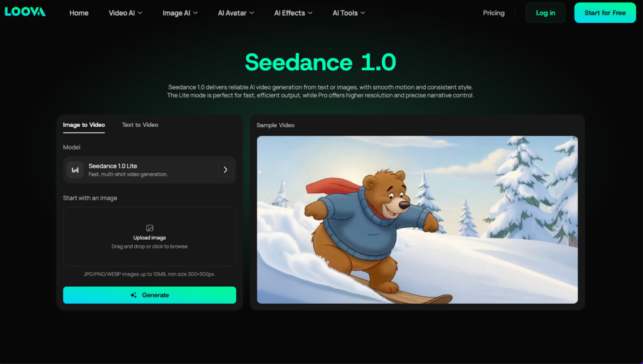Click the sparkle icon on Generate button
This screenshot has width=643, height=364.
[133, 295]
